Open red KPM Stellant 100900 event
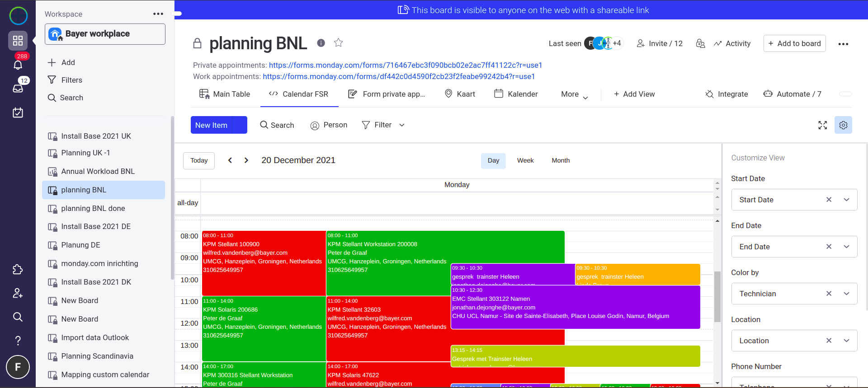This screenshot has height=388, width=868. click(264, 263)
